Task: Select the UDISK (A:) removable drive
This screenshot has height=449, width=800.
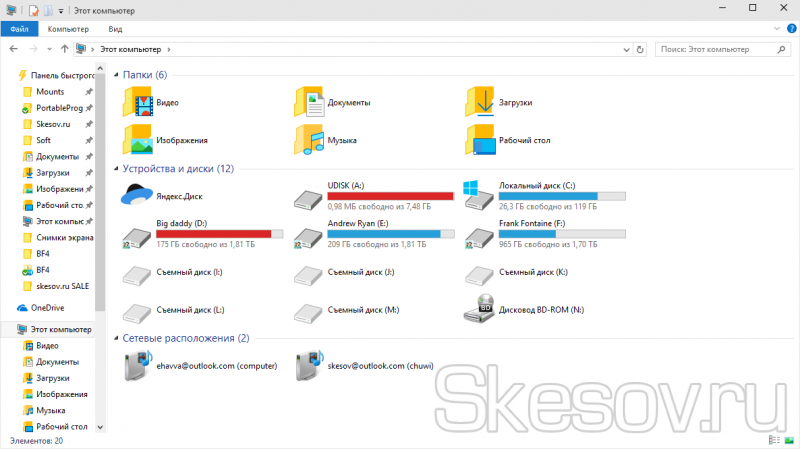Action: coord(310,196)
